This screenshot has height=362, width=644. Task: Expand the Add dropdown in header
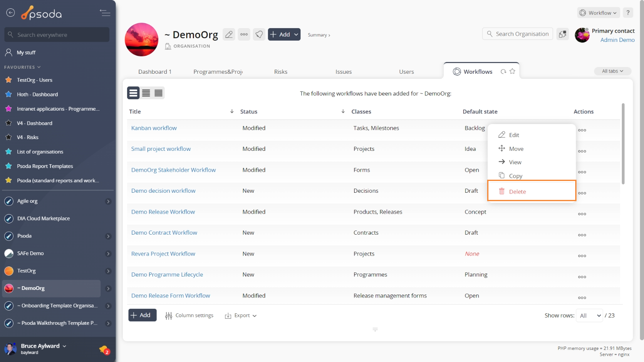coord(296,34)
